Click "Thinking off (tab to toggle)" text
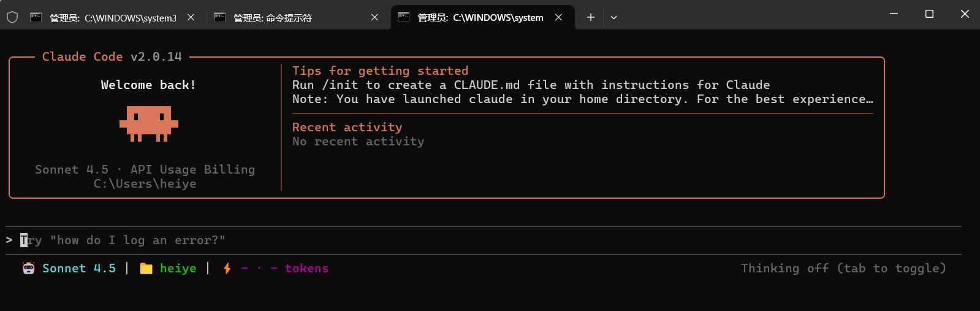Viewport: 980px width, 311px height. point(843,268)
